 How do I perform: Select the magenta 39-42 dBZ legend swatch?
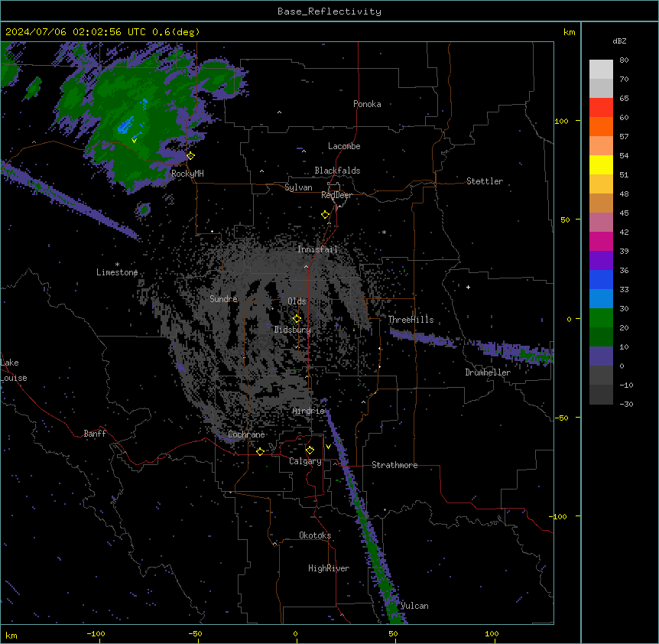[601, 241]
